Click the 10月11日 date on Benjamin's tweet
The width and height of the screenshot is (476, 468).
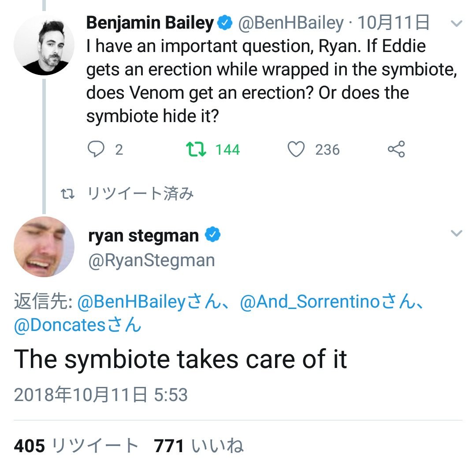(393, 23)
